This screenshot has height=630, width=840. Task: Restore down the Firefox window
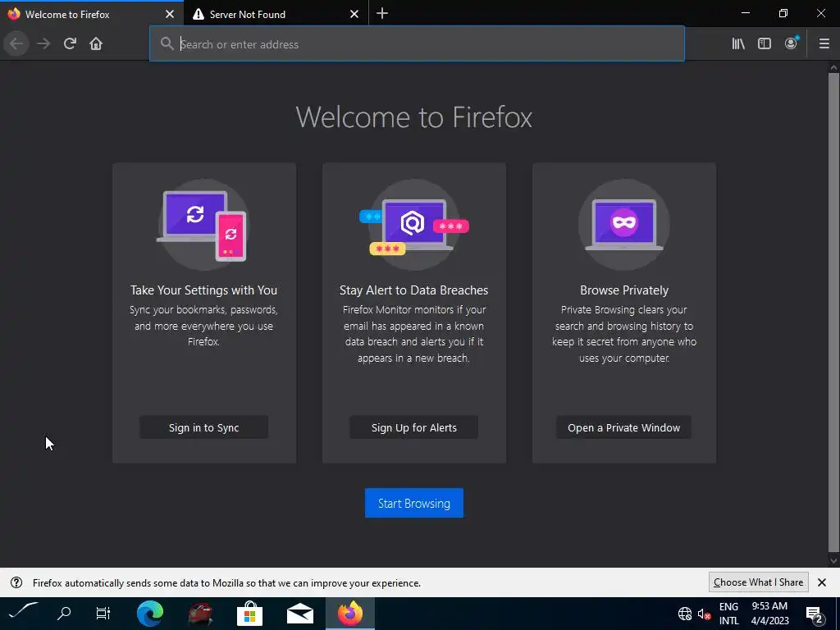pyautogui.click(x=783, y=13)
